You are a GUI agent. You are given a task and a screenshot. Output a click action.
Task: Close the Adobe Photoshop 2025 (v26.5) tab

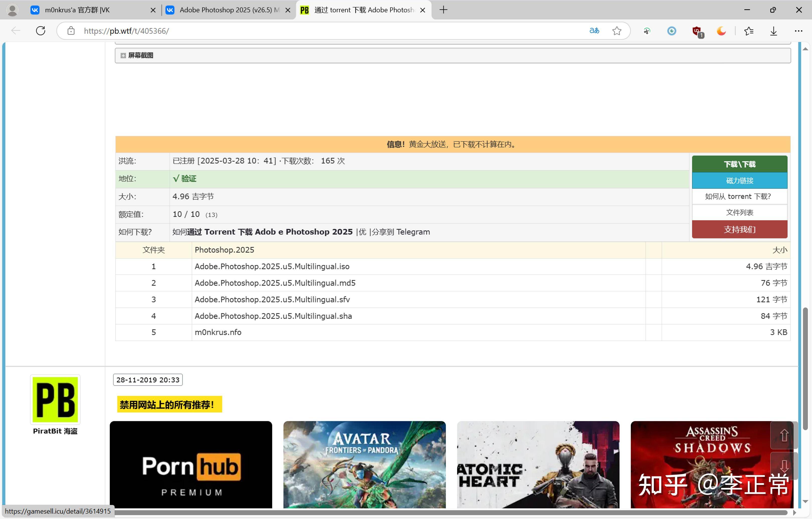288,10
